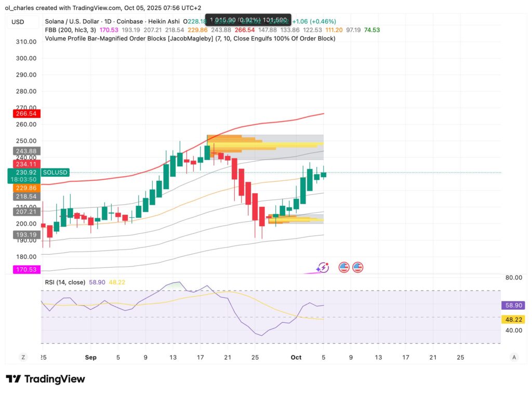Click the yellow RSI 48.22 value label

pyautogui.click(x=512, y=319)
